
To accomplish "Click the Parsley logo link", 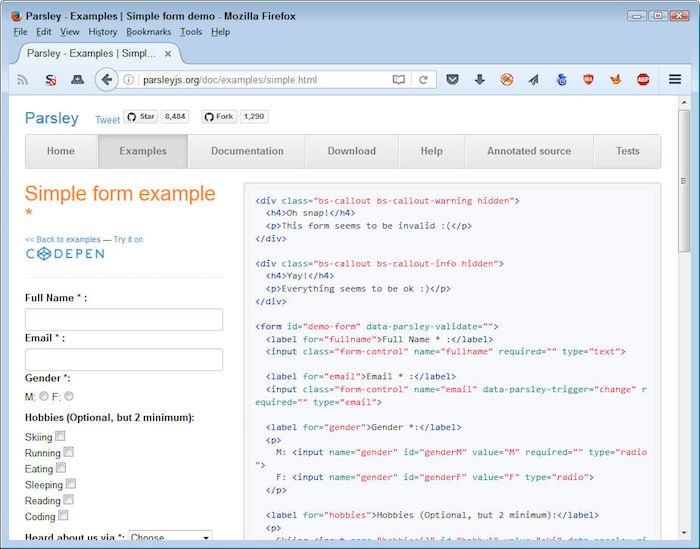I will point(52,118).
